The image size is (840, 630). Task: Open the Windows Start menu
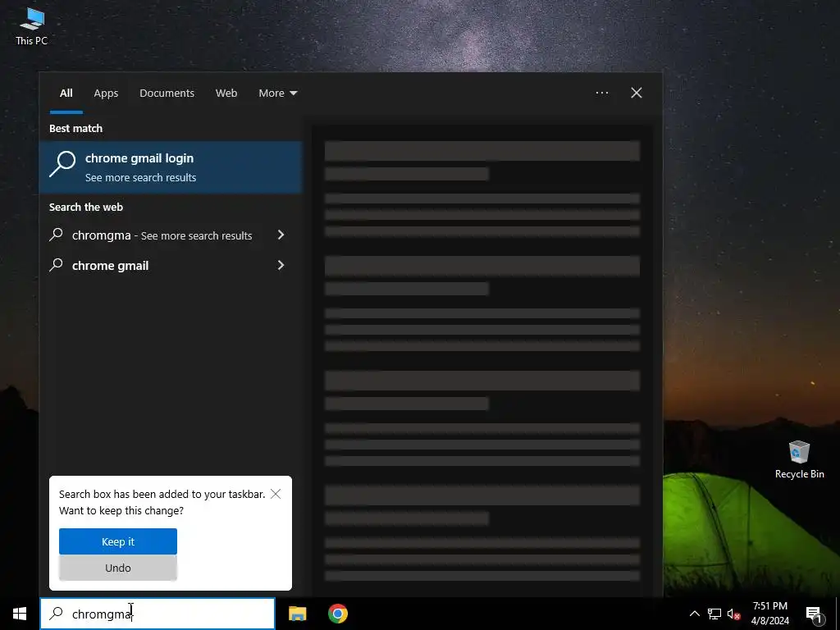pos(20,614)
